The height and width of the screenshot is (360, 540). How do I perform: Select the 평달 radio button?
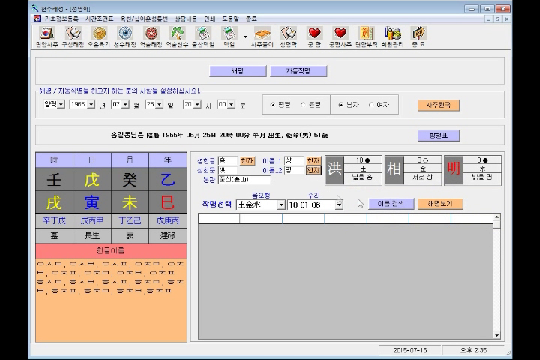[x=273, y=105]
